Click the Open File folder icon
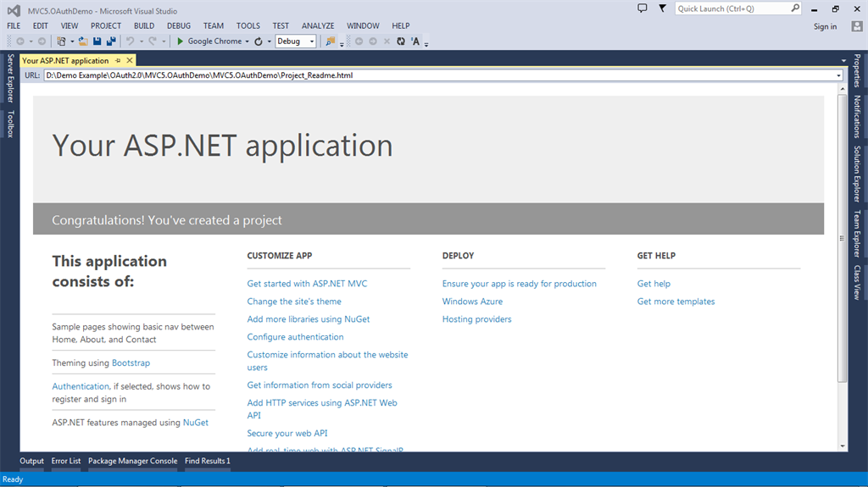868x487 pixels. coord(83,41)
